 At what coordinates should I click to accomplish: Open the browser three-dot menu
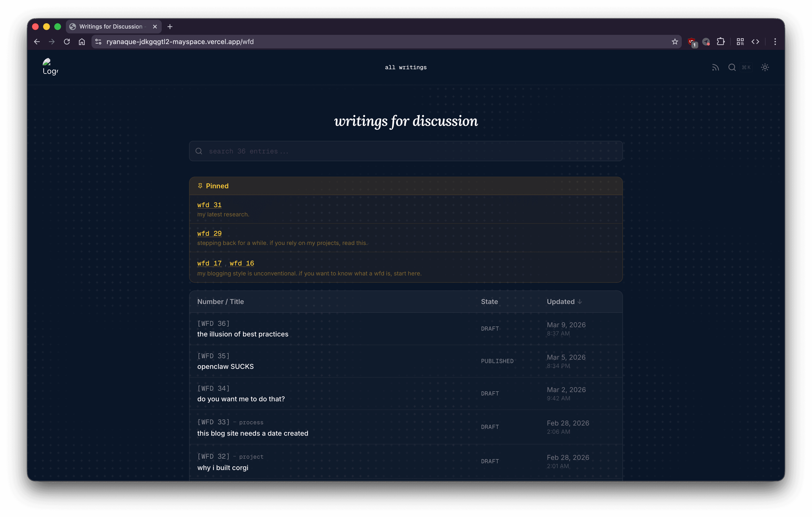(775, 41)
